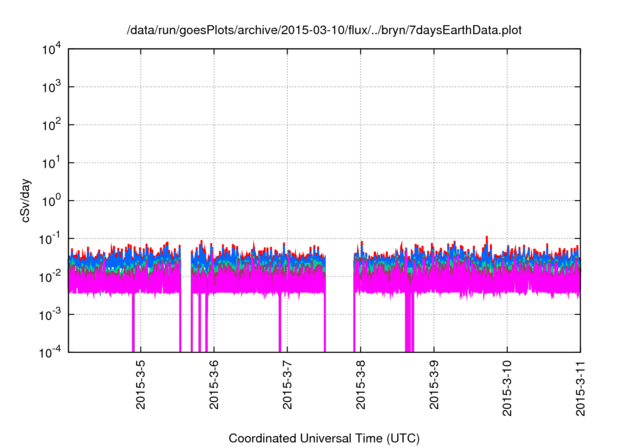Click the 10^-2 y-axis tick label

point(50,277)
